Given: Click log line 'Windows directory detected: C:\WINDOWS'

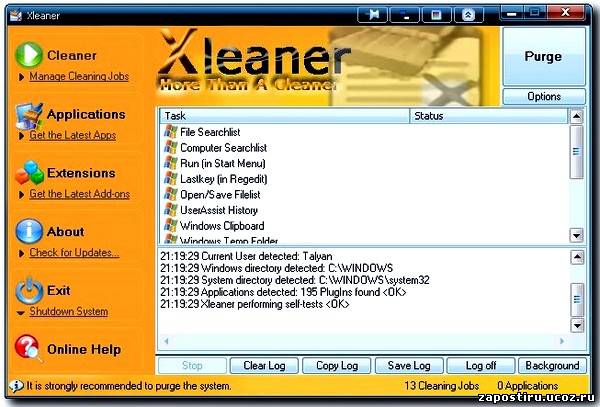Looking at the screenshot, I should 276,268.
